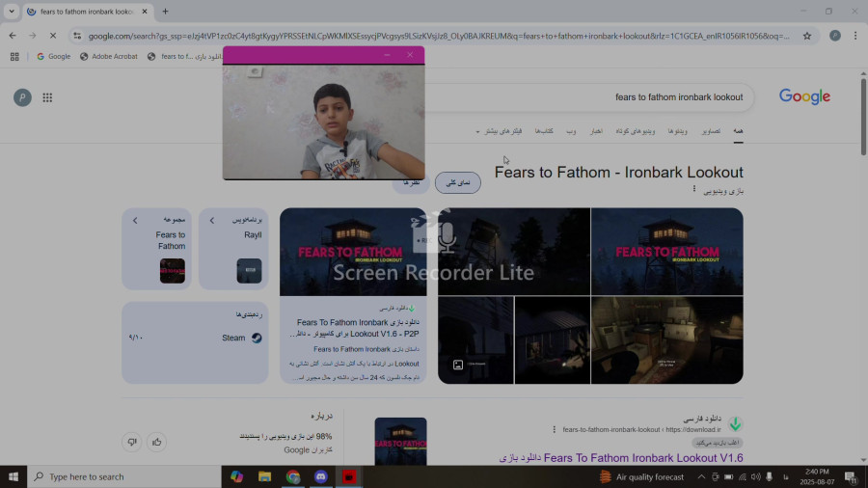The width and height of the screenshot is (868, 488).
Task: Open the taskbar clock and date
Action: [x=817, y=476]
